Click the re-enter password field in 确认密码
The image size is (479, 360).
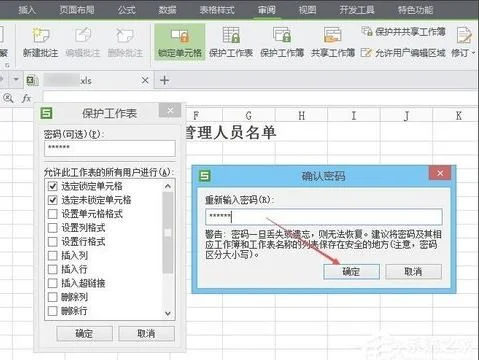pos(324,217)
